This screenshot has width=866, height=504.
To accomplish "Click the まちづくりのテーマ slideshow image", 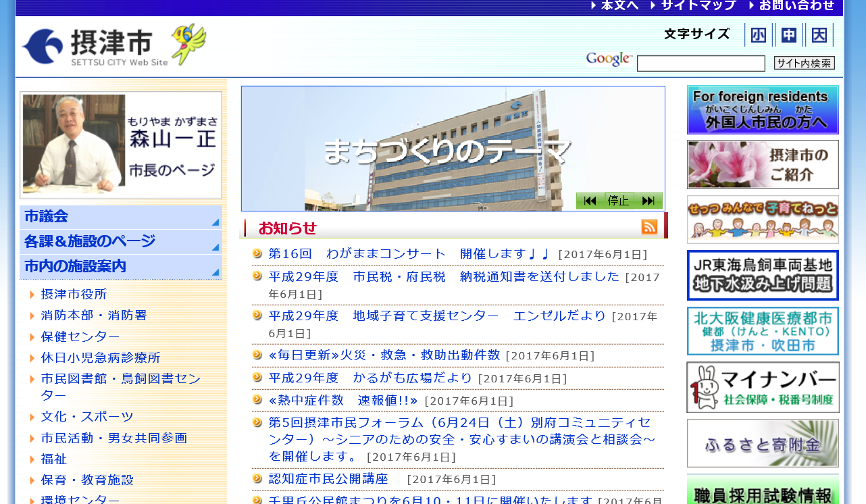I will pos(453,149).
